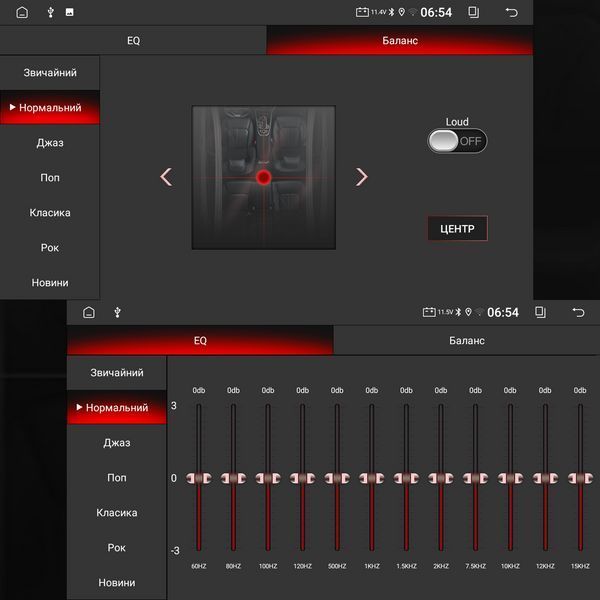Viewport: 600px width, 600px height.
Task: Click the ЦЕНТР button
Action: [457, 228]
